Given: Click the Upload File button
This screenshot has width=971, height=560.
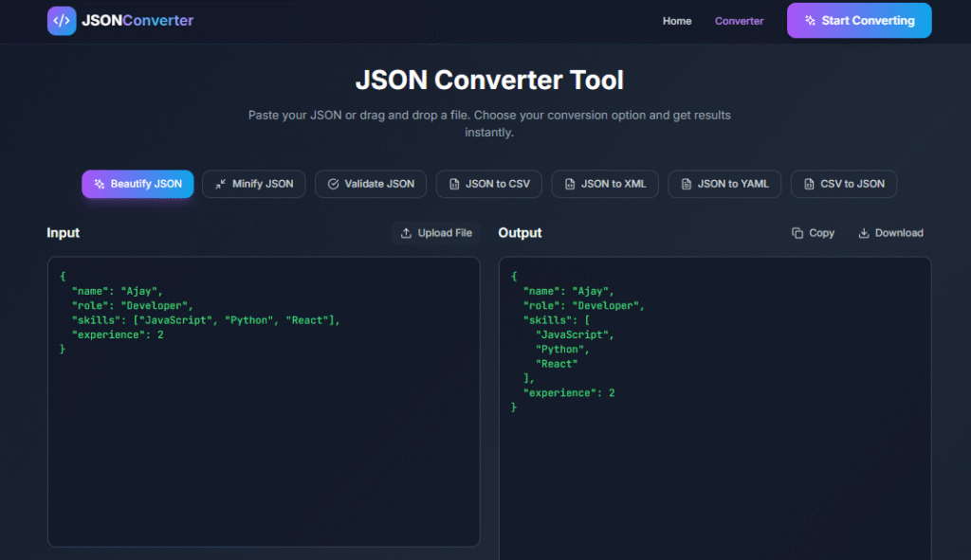Looking at the screenshot, I should pos(436,232).
